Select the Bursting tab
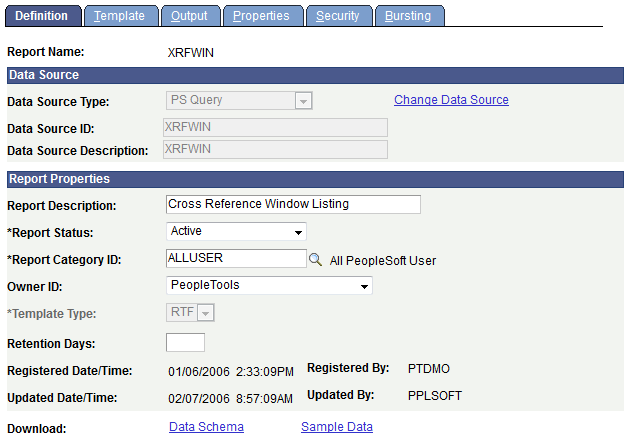This screenshot has width=632, height=439. (x=409, y=16)
